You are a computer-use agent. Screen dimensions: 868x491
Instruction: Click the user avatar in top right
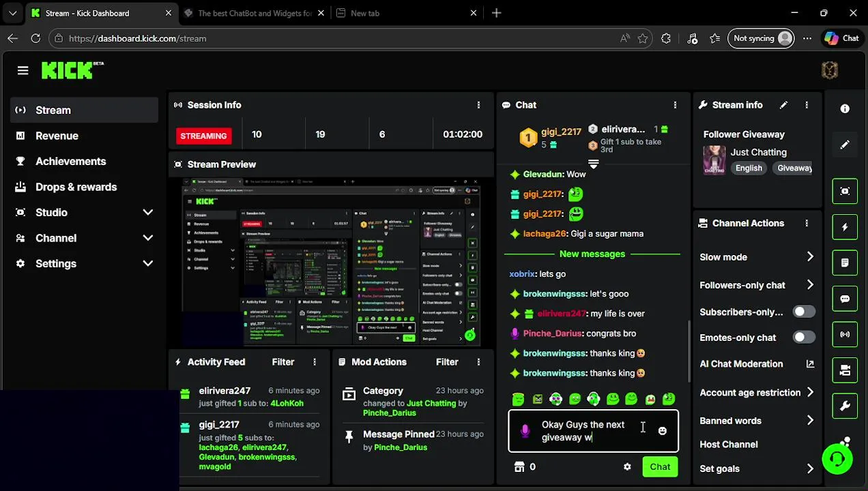click(830, 70)
